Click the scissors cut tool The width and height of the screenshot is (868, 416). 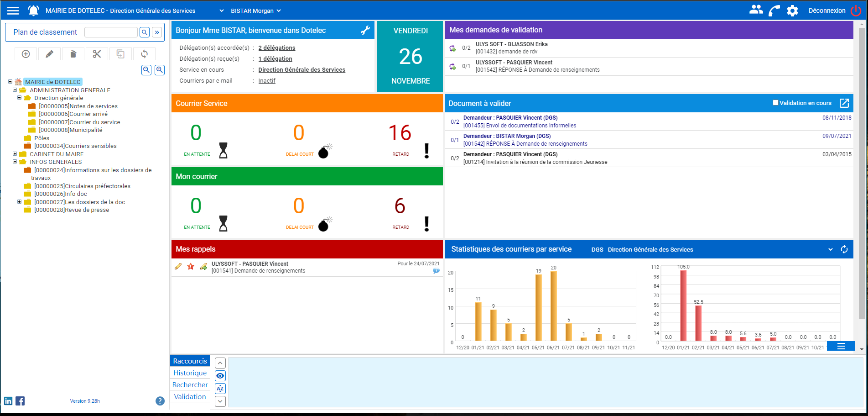(x=97, y=54)
